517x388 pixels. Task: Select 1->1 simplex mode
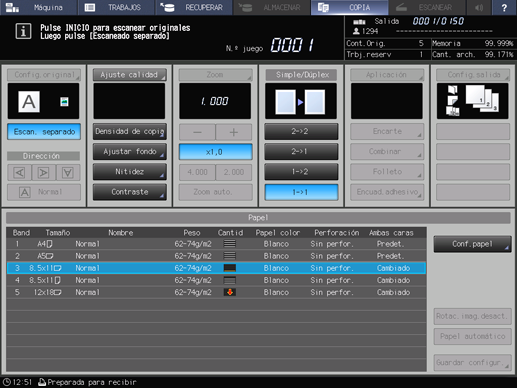pyautogui.click(x=301, y=192)
